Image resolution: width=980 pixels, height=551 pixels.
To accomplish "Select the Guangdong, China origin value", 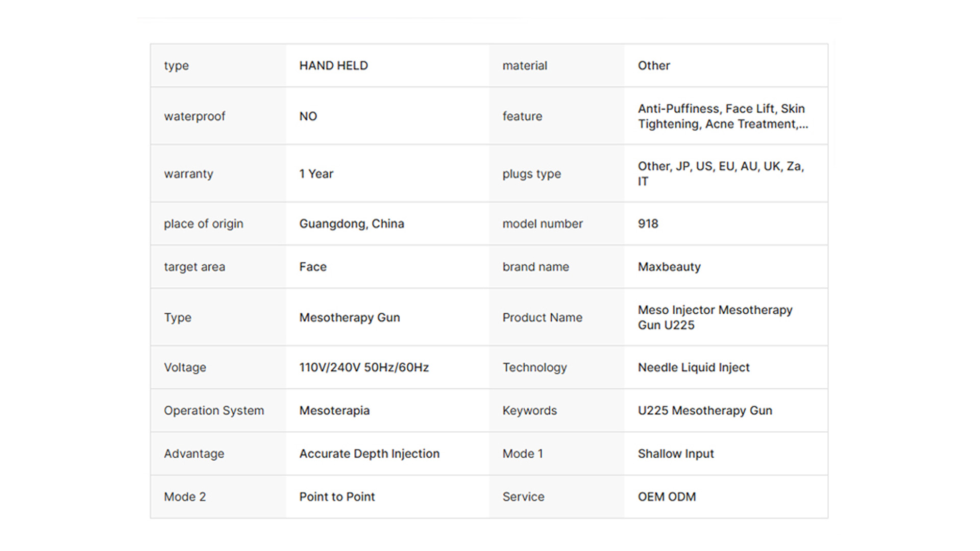I will point(351,224).
